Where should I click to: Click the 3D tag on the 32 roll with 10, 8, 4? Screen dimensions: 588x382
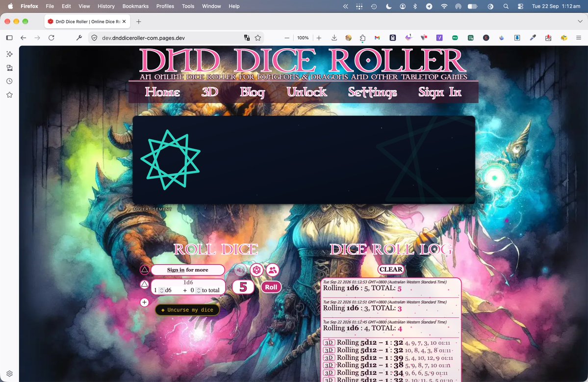pyautogui.click(x=329, y=350)
